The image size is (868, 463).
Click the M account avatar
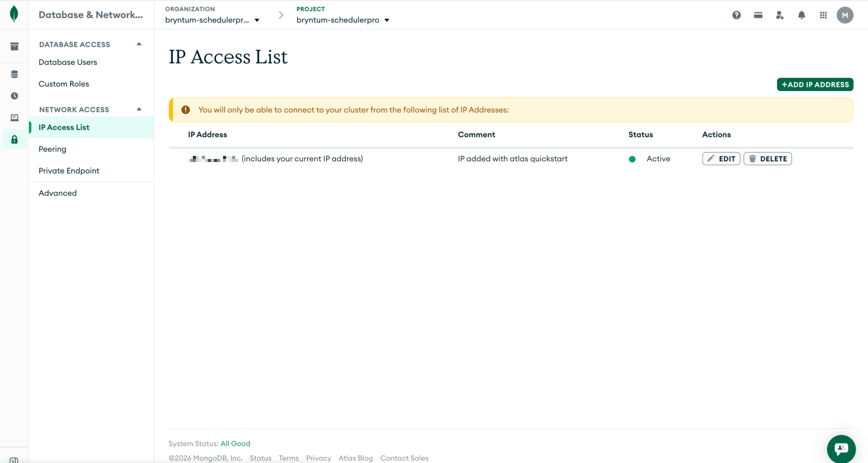[845, 15]
